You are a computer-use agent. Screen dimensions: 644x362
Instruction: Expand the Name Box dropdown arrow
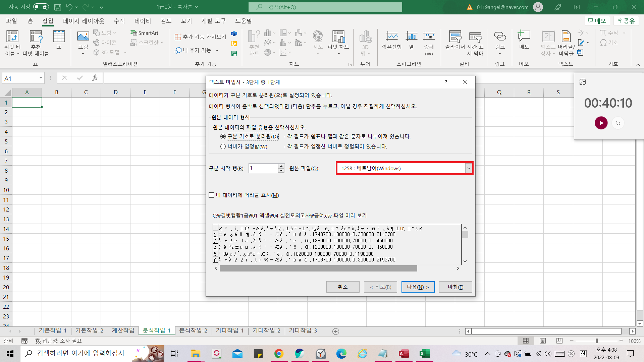pos(41,78)
